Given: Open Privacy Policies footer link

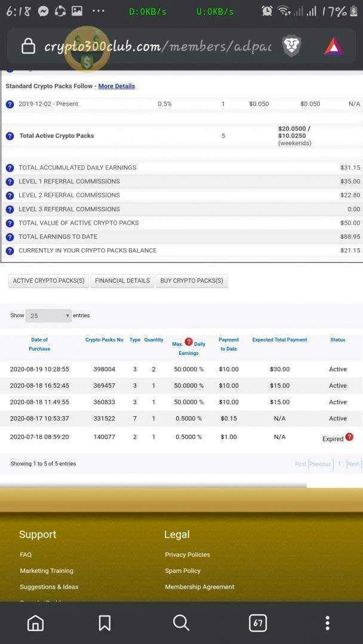Looking at the screenshot, I should [x=187, y=555].
